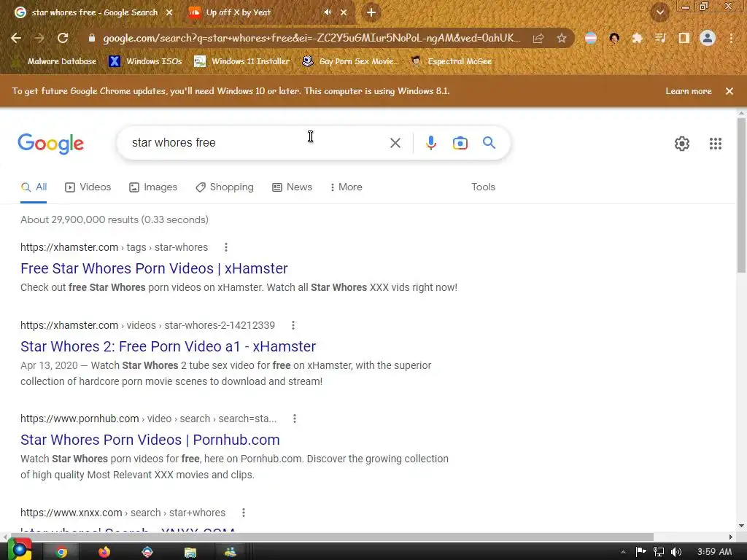Screen dimensions: 747x560
Task: Go to the Google logo homepage
Action: click(50, 144)
